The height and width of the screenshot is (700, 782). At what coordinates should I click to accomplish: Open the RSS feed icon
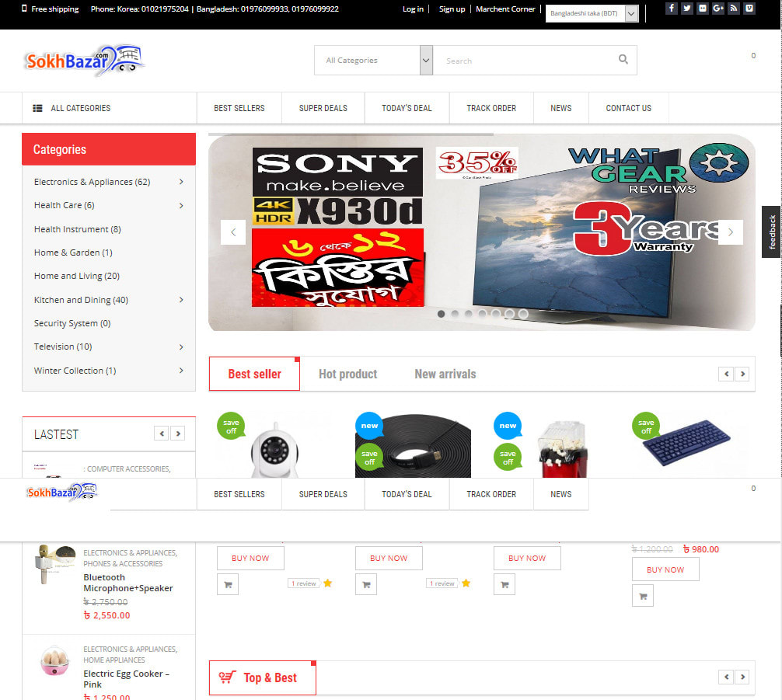tap(733, 9)
